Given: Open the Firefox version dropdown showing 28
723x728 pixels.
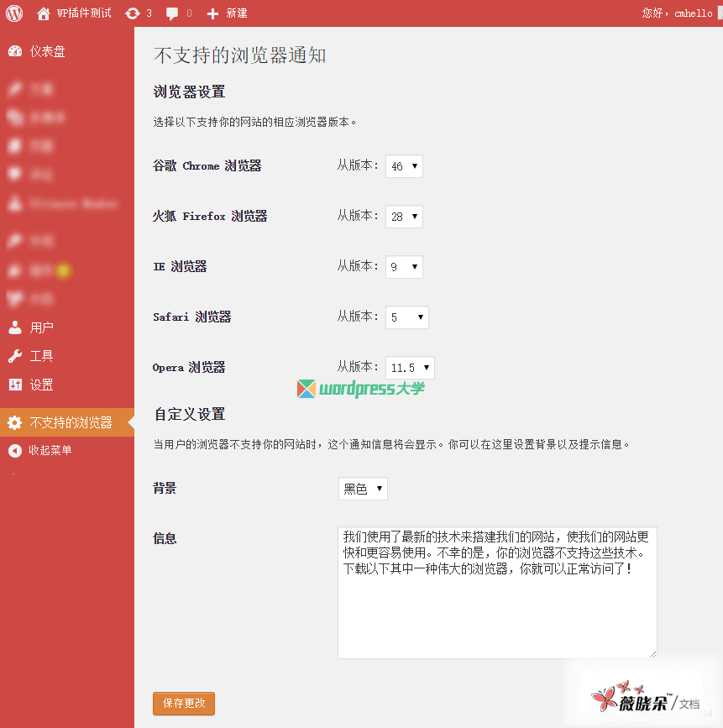Looking at the screenshot, I should pyautogui.click(x=403, y=217).
